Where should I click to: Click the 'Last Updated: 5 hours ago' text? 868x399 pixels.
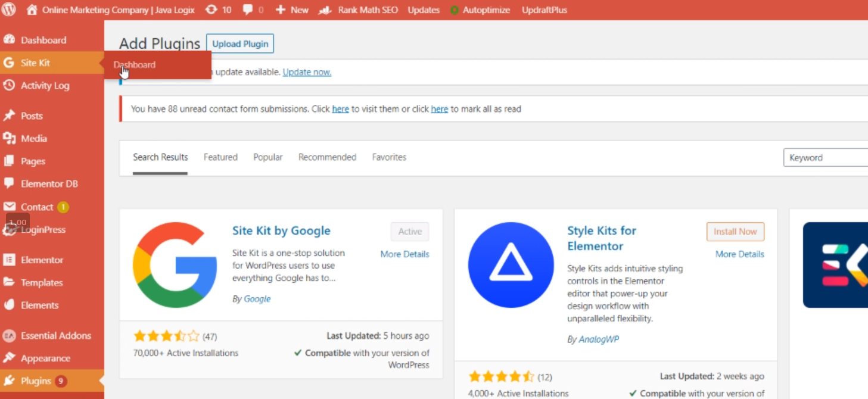point(378,336)
